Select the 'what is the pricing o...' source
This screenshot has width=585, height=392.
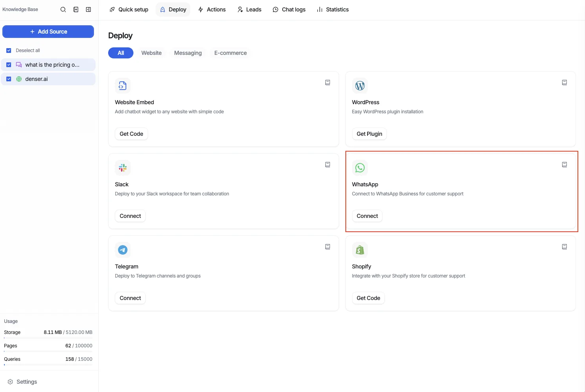(x=48, y=65)
